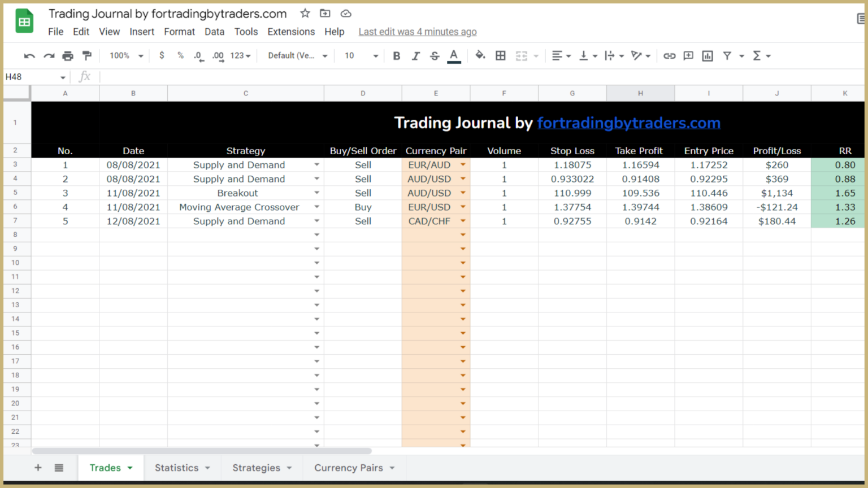Follow the fortradingbytraders.com link in the title
868x488 pixels.
(629, 123)
